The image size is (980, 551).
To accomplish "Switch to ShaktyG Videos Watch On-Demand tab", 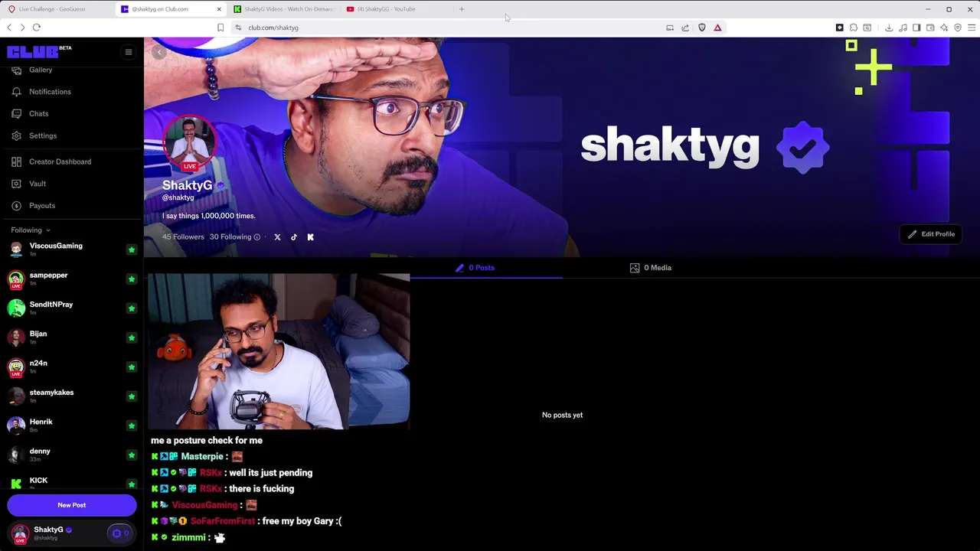I will click(283, 9).
